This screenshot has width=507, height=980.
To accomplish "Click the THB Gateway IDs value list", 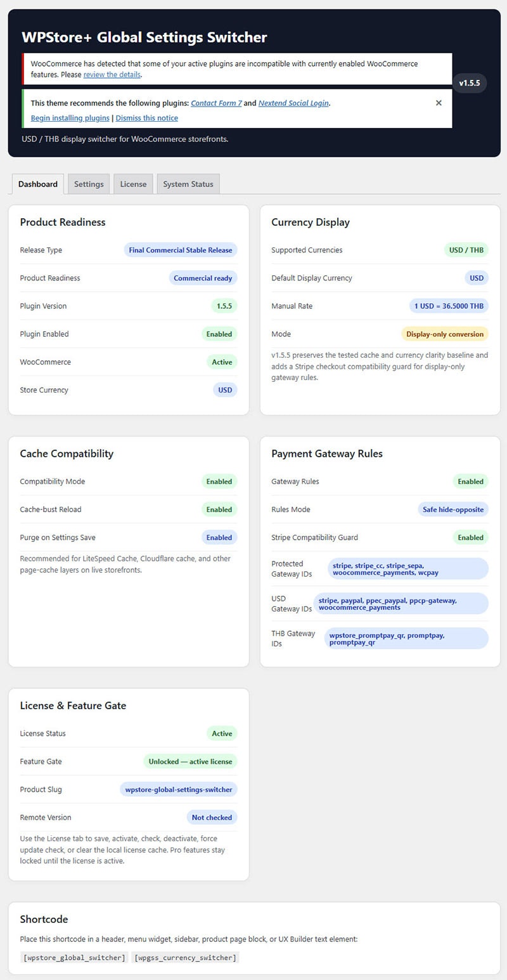I will pos(406,638).
